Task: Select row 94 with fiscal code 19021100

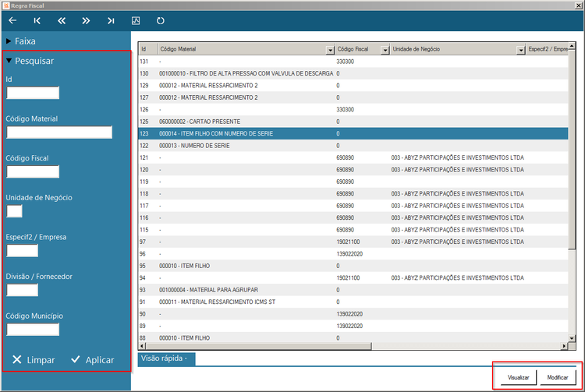Action: click(x=353, y=277)
